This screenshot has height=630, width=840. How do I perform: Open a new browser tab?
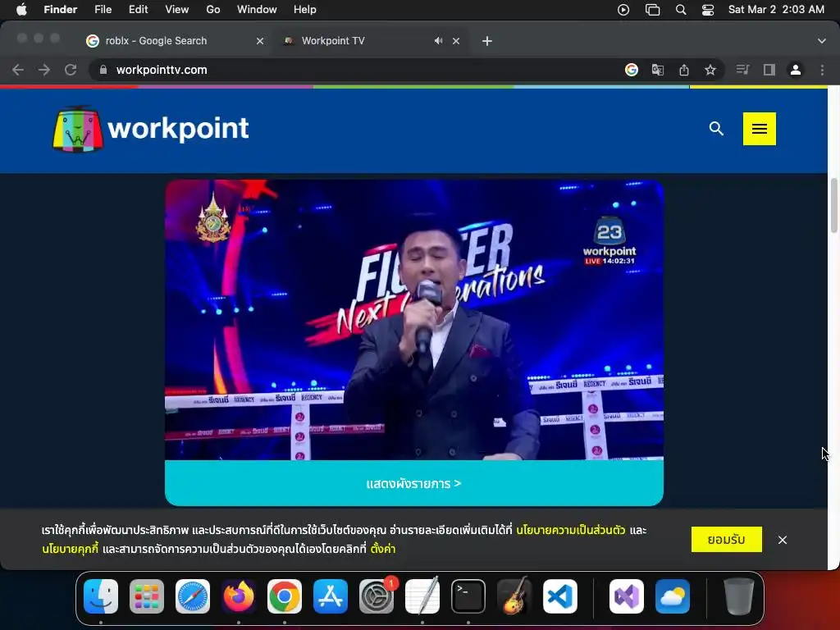[487, 41]
